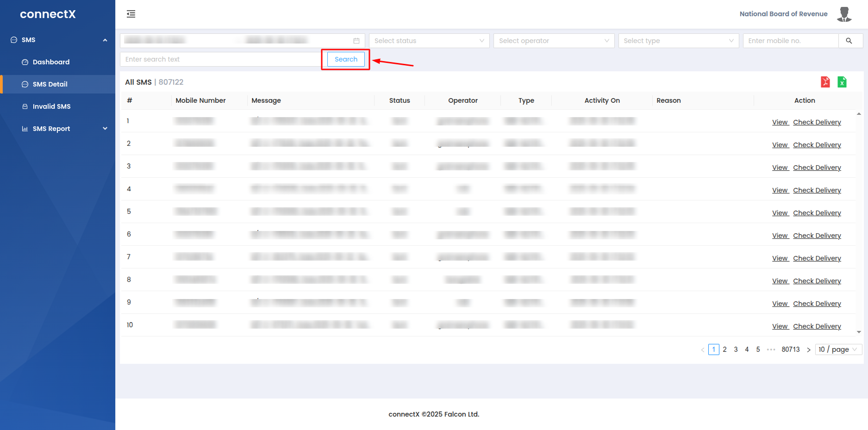The image size is (868, 430).
Task: Change the 10 / page size selector
Action: tap(838, 349)
